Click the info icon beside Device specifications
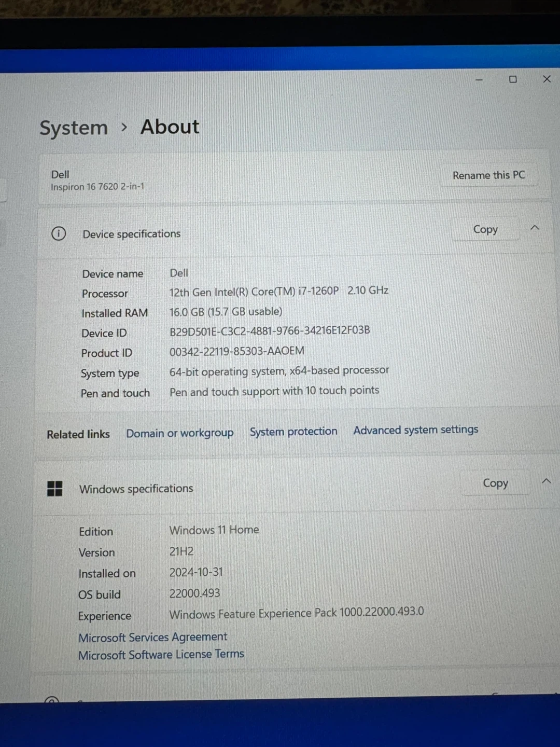Image resolution: width=560 pixels, height=747 pixels. click(59, 234)
